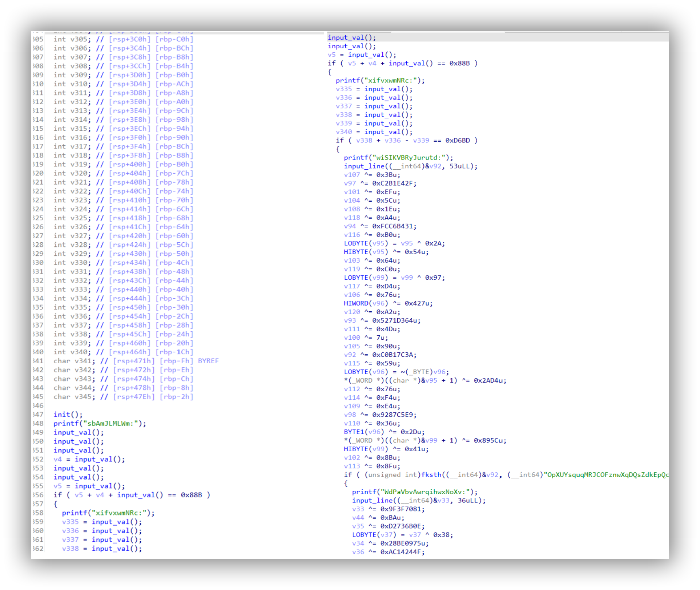Click 'LOBYTE(v99) = v99 ^ 0x97;'

pos(394,278)
